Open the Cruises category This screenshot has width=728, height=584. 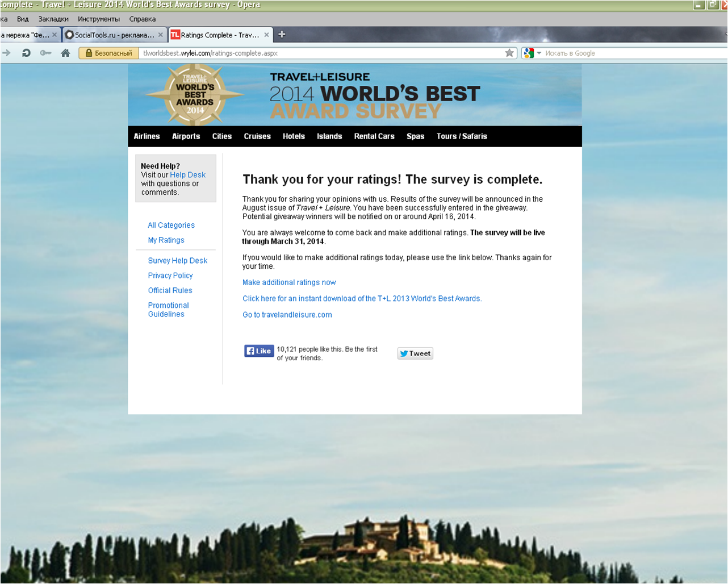(257, 136)
